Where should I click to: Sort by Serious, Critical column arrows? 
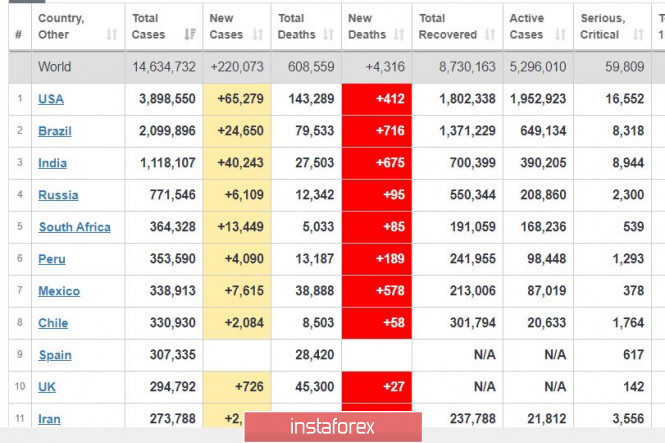(637, 35)
